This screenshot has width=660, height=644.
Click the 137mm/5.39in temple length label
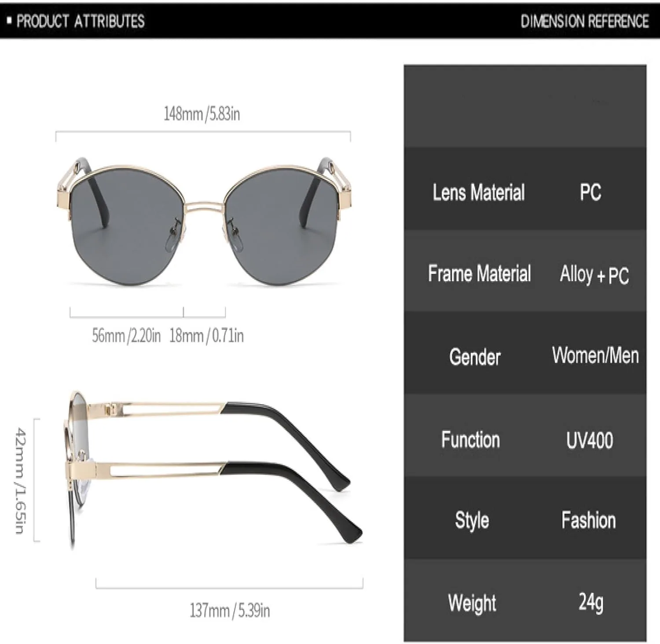[x=230, y=611]
